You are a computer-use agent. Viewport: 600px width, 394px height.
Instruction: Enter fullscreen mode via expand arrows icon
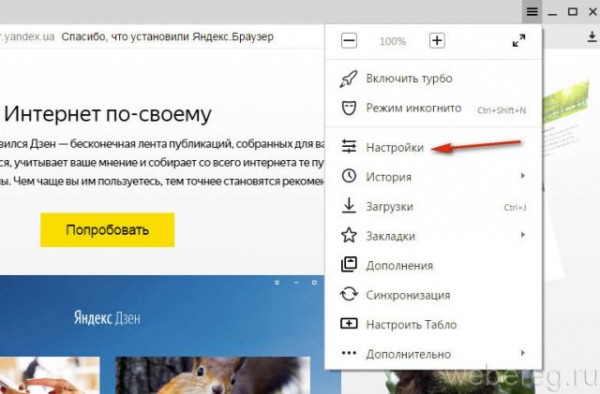click(519, 41)
